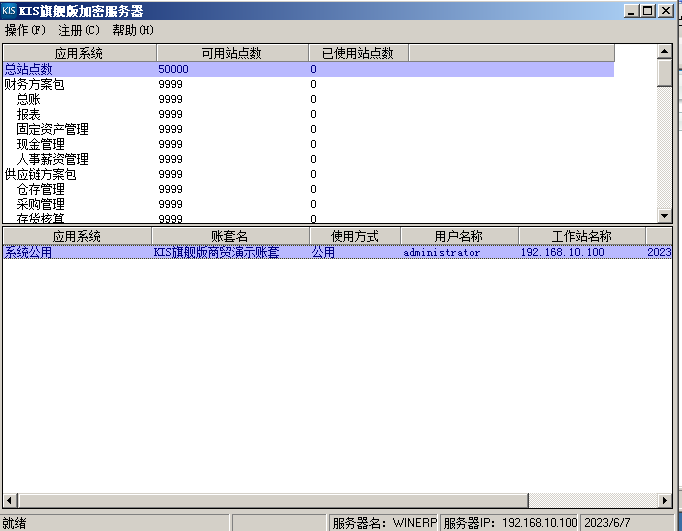Image resolution: width=682 pixels, height=531 pixels.
Task: Click the 就绪 status text
Action: coord(14,523)
